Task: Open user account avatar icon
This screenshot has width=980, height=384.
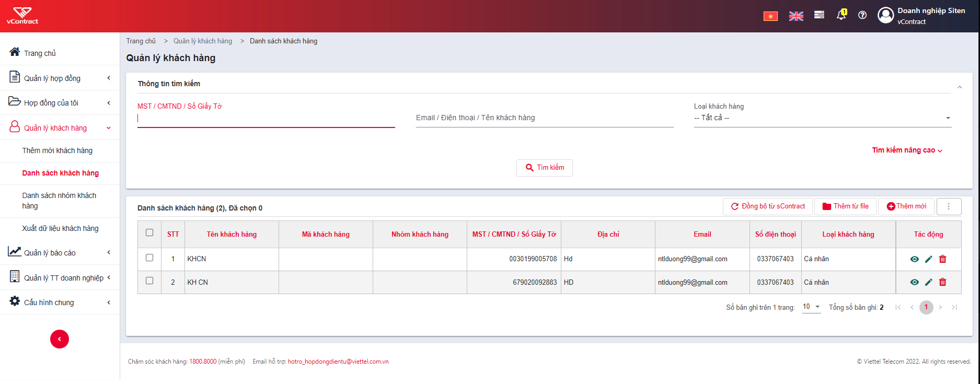Action: point(886,15)
